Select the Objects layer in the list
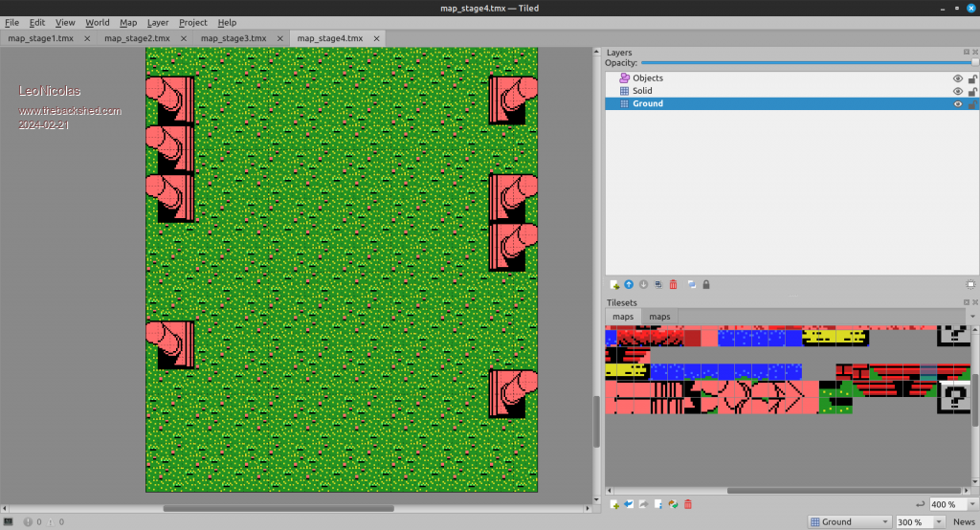Screen dimensions: 980x530 click(x=648, y=78)
